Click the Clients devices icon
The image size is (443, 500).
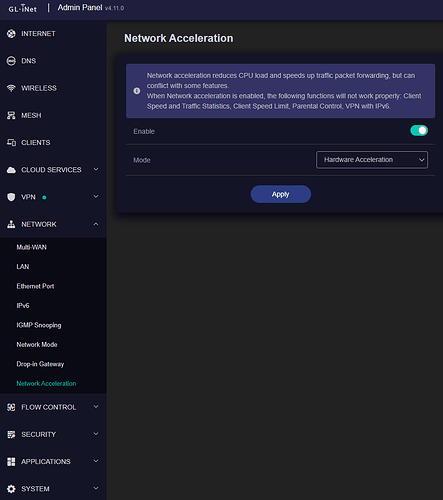click(11, 143)
